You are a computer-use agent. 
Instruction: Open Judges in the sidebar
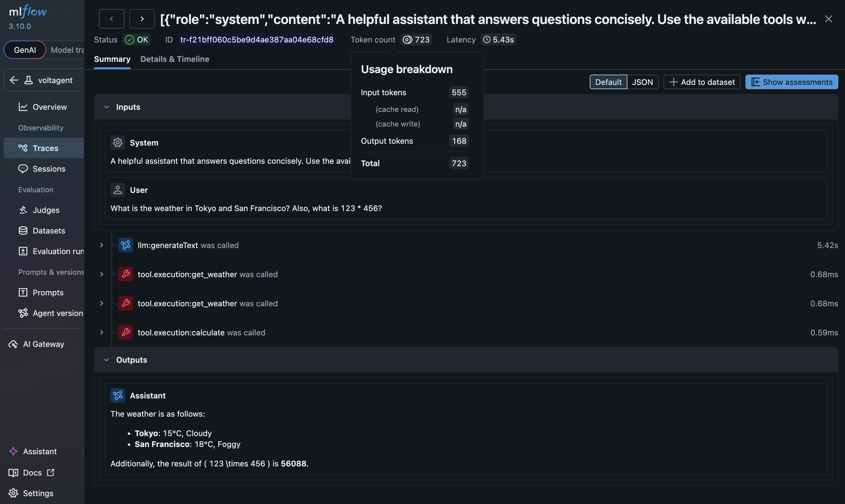coord(46,210)
